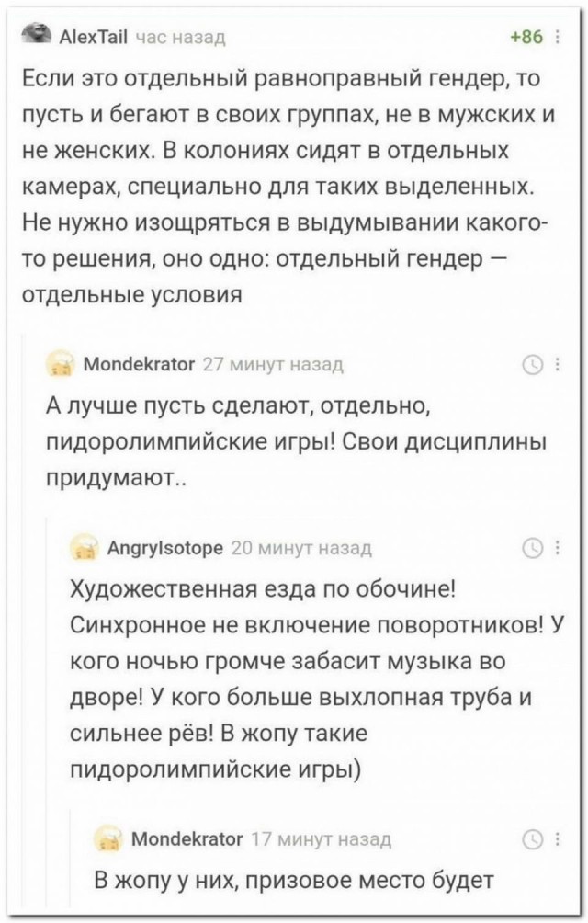This screenshot has height=923, width=588.
Task: Click the clock icon on Mondekrator's 27-minutes-ago comment
Action: (x=533, y=363)
